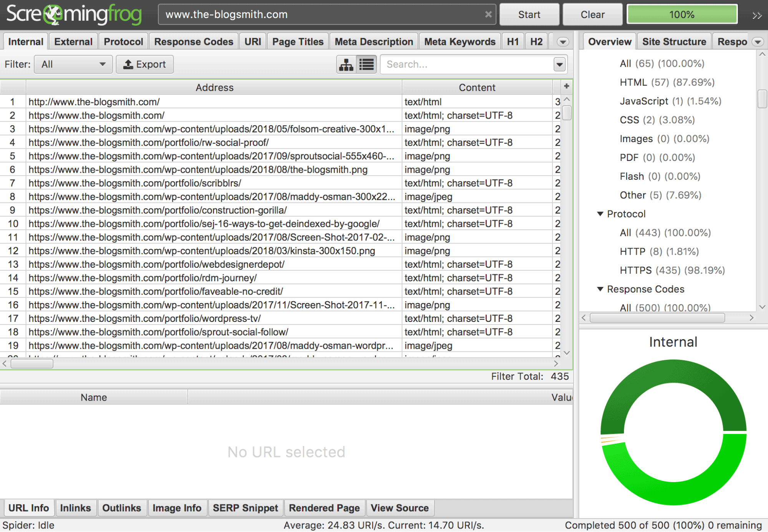Clear the URL field with X icon
This screenshot has height=532, width=768.
click(x=488, y=15)
